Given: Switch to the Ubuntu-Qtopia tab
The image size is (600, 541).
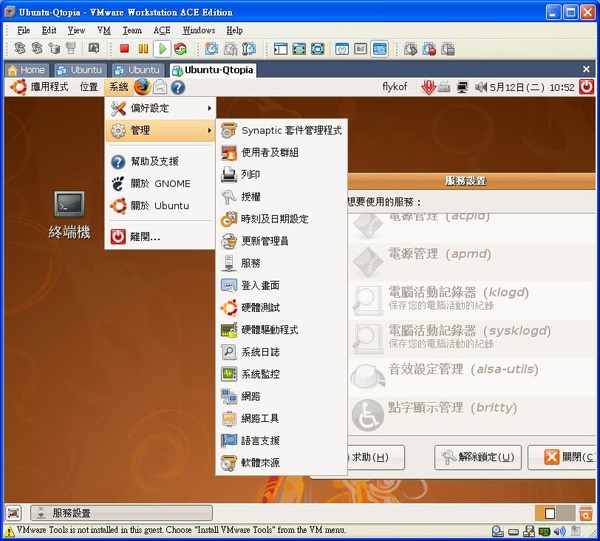Looking at the screenshot, I should (213, 70).
